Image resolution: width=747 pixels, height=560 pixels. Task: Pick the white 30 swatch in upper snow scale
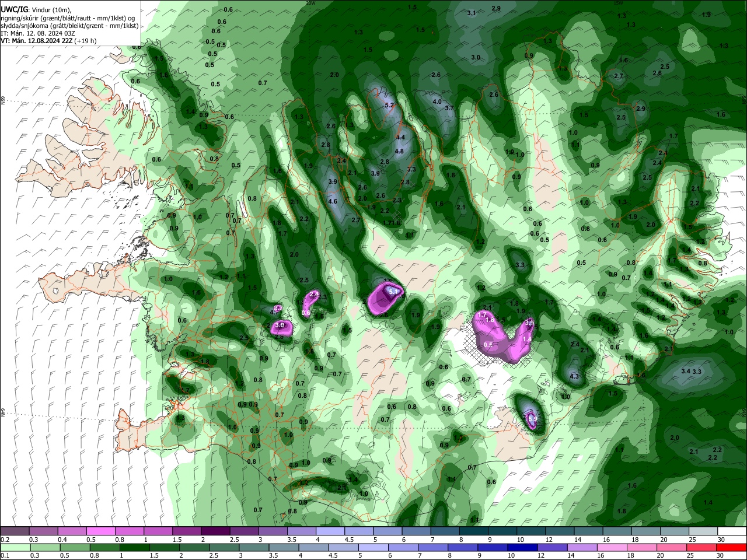tap(732, 531)
